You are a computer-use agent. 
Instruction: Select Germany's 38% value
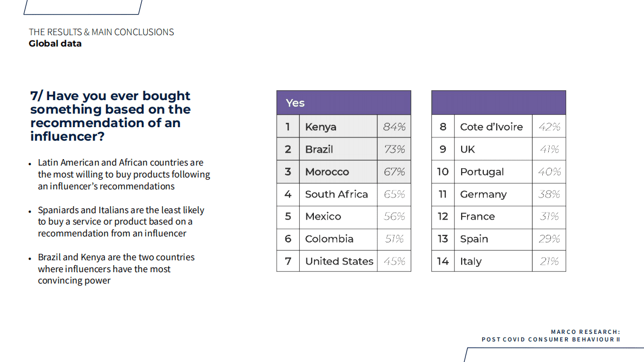tap(549, 194)
